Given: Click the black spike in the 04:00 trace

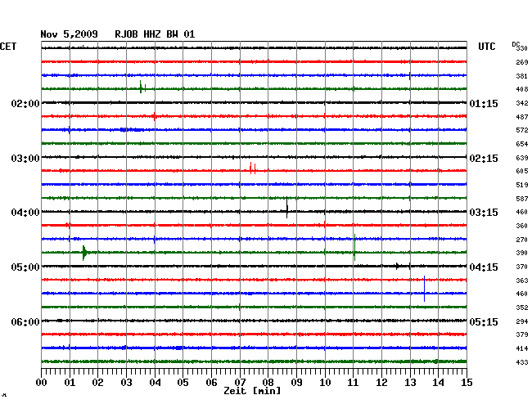Looking at the screenshot, I should [287, 208].
